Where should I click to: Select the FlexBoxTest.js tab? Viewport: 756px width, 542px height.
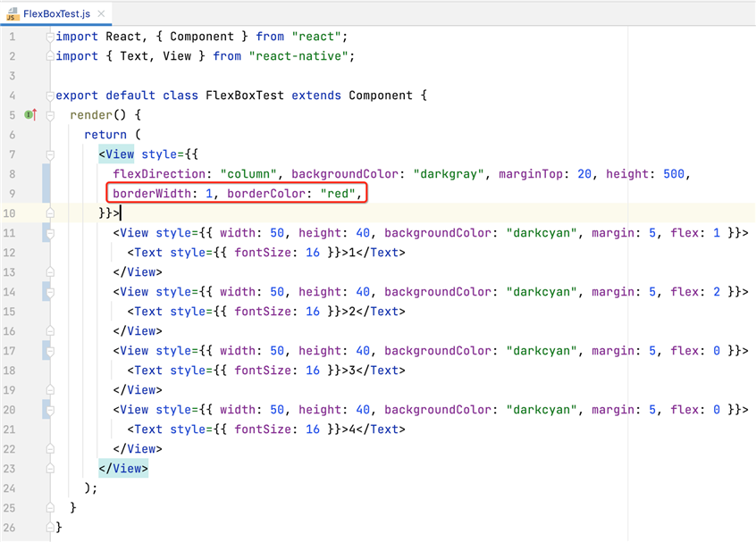55,13
